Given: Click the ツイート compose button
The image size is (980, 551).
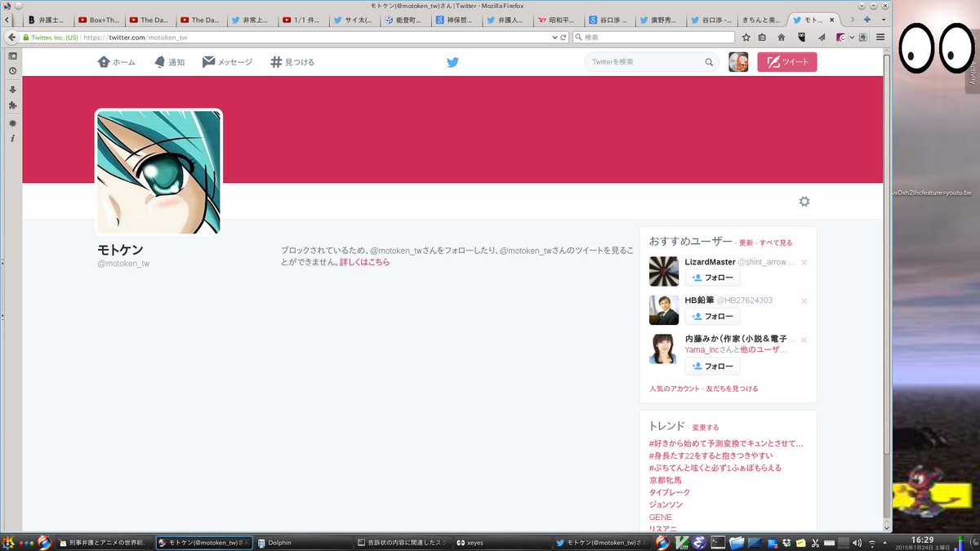Looking at the screenshot, I should pos(786,62).
